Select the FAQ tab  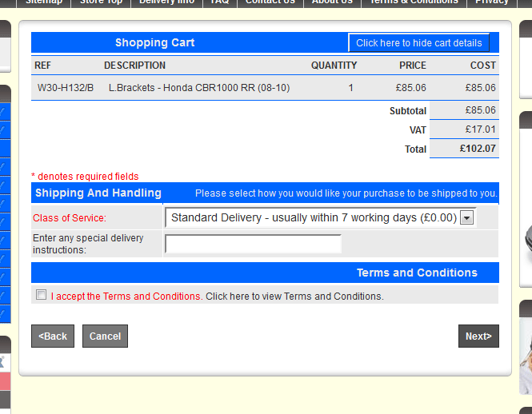coord(219,2)
